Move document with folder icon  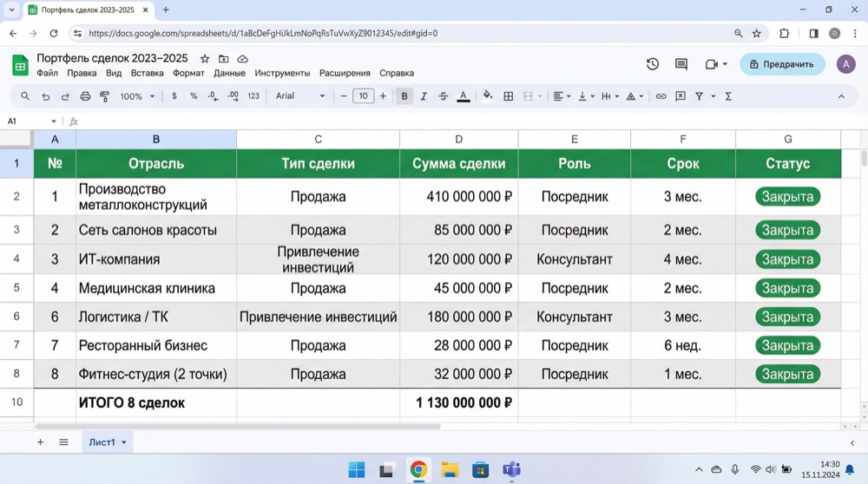pyautogui.click(x=224, y=59)
